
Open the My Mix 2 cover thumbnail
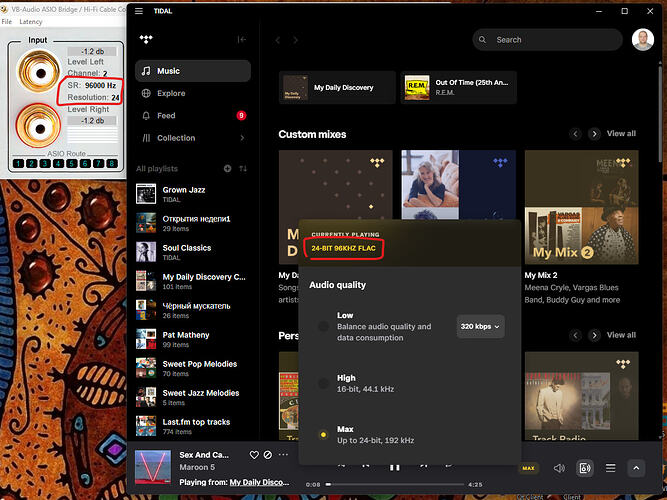[581, 207]
